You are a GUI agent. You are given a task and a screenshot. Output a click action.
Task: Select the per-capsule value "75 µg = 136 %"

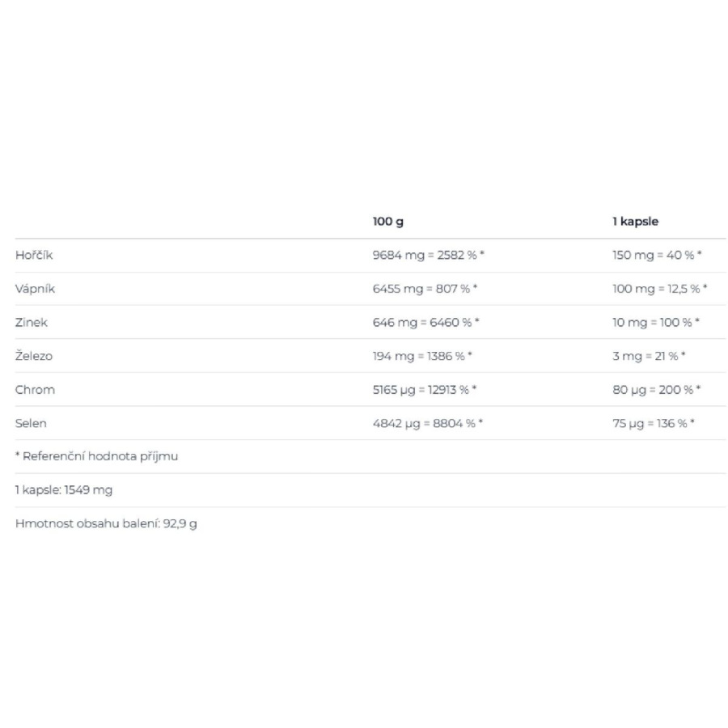click(654, 423)
